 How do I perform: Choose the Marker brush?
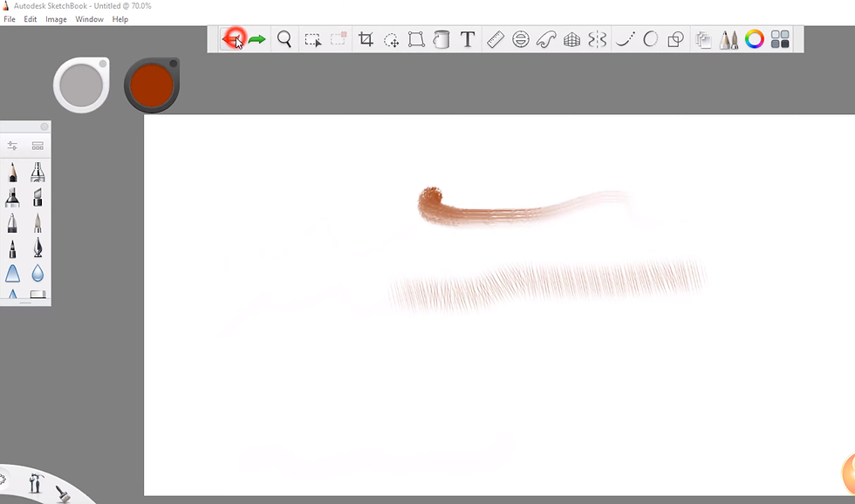(12, 197)
